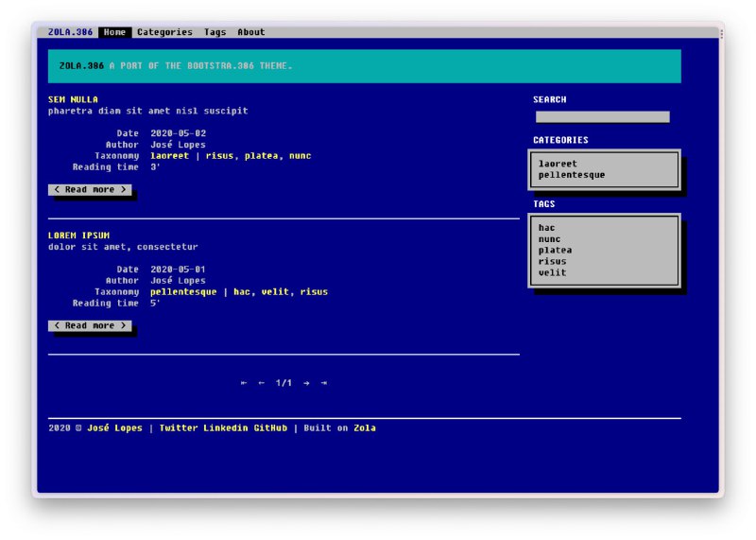Click Read more under SEM NULLA
Screen dimensions: 756x540
pos(90,190)
